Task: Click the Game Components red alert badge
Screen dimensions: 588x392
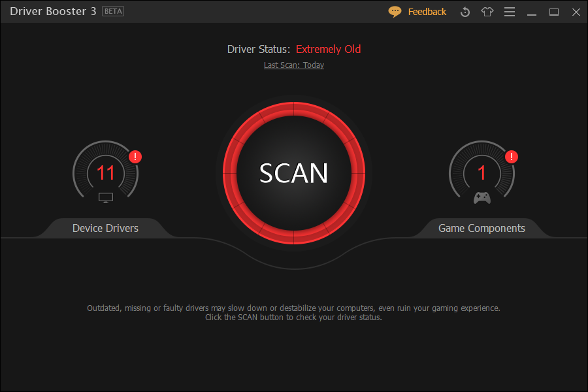Action: [x=512, y=157]
